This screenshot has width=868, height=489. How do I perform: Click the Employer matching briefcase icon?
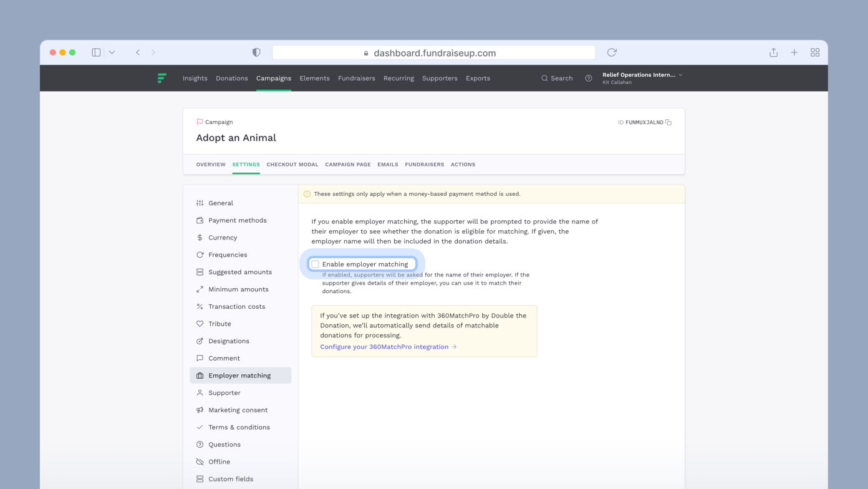[199, 375]
